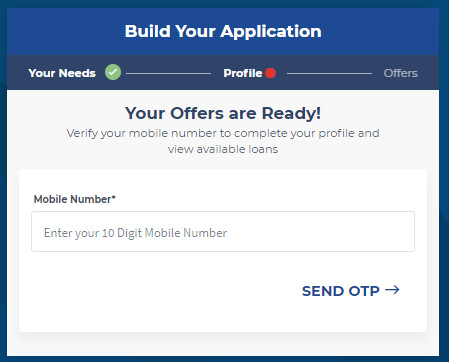Image resolution: width=449 pixels, height=362 pixels.
Task: Click the arrow icon beside SEND OTP
Action: (x=392, y=290)
